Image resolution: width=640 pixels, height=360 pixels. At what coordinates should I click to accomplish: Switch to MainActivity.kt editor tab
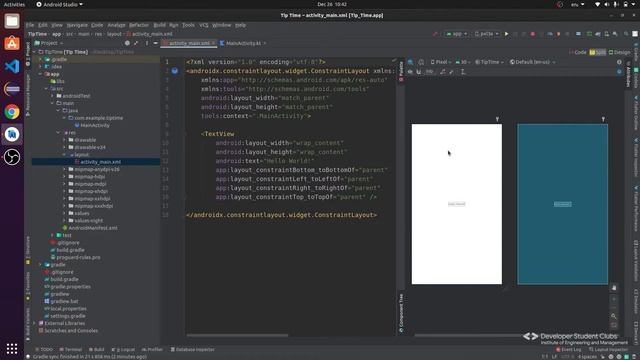click(x=243, y=43)
